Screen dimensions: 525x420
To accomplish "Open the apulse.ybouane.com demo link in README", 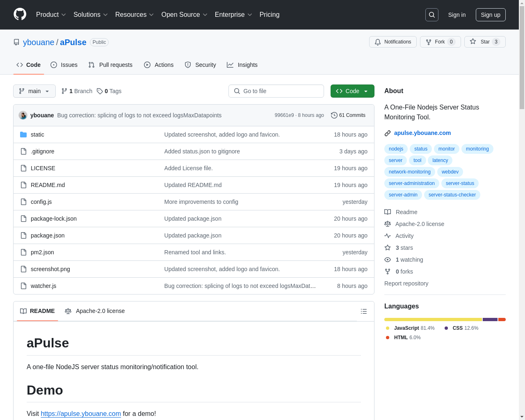I will click(81, 413).
